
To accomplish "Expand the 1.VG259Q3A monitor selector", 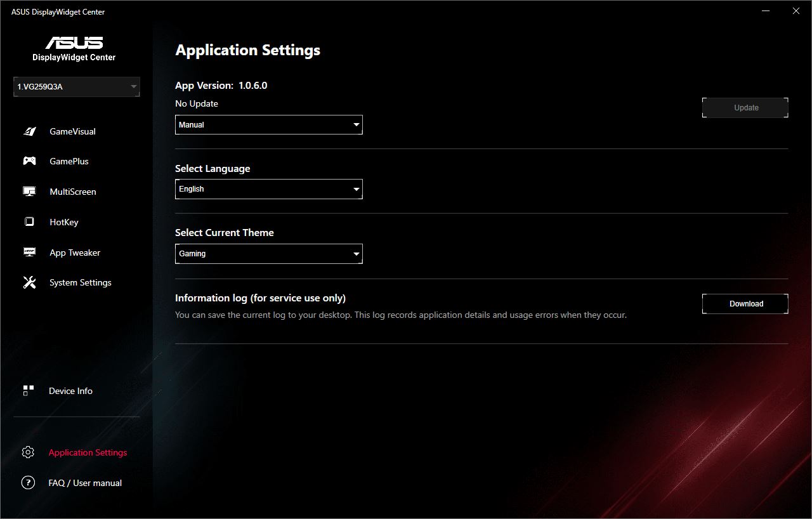I will click(x=77, y=87).
